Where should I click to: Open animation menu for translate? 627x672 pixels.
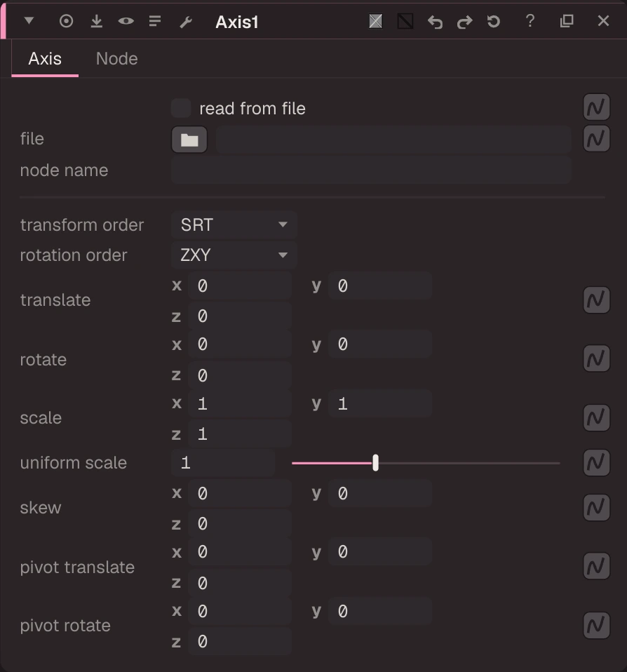tap(596, 300)
